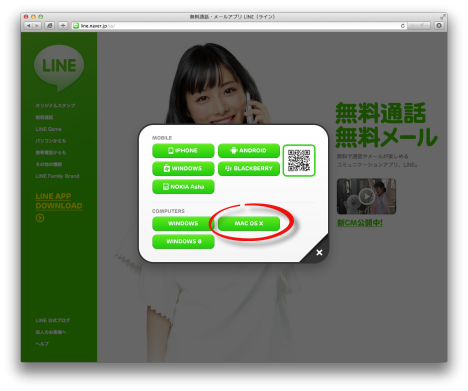
Task: Close the download popup with X
Action: pos(319,252)
